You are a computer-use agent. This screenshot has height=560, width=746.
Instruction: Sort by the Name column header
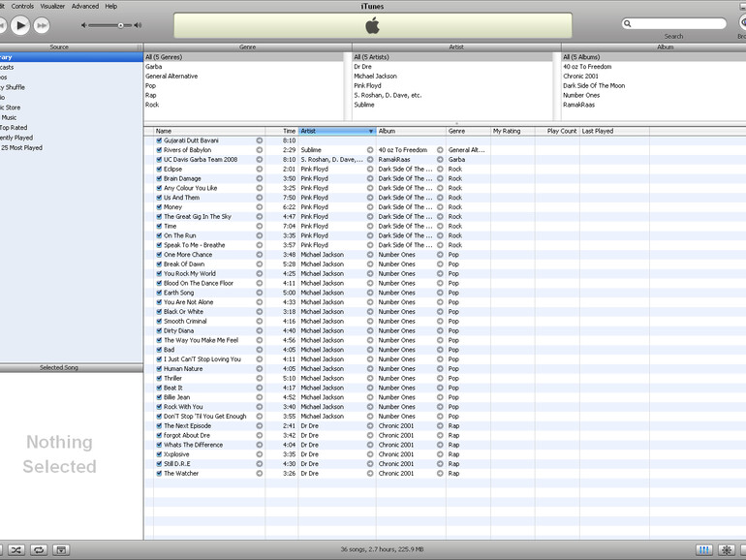click(209, 131)
